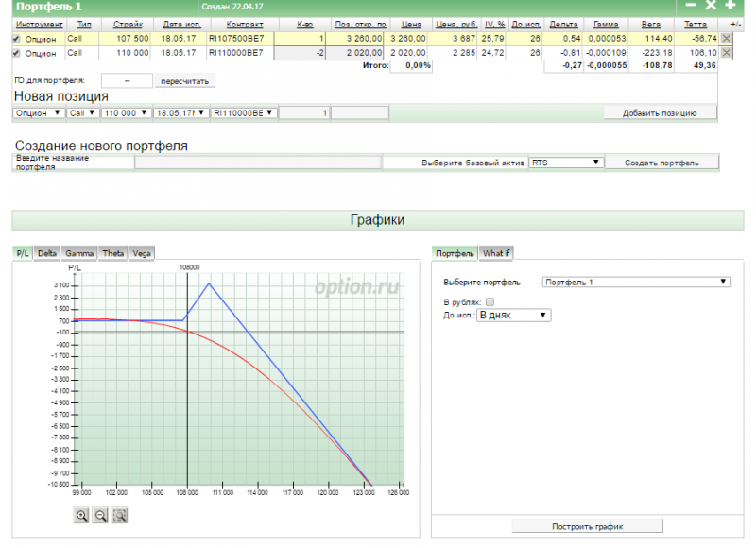Click the 'Портфель 1' title

tap(49, 7)
